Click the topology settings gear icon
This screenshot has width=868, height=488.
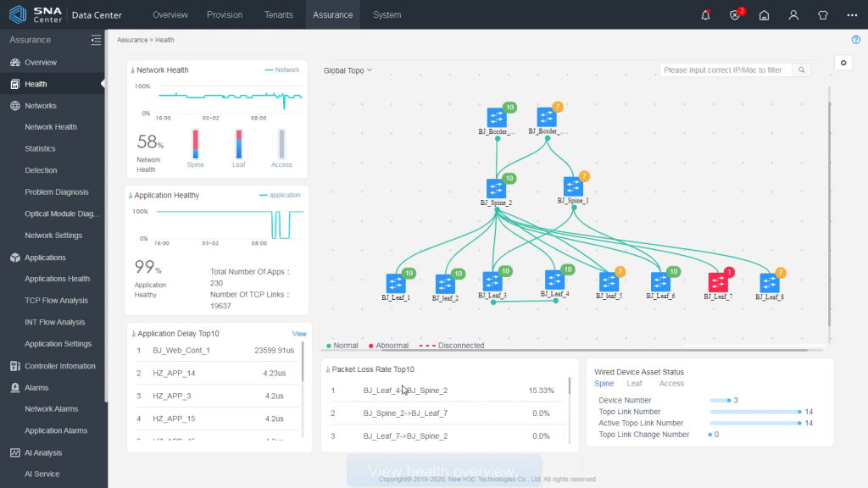tap(842, 63)
